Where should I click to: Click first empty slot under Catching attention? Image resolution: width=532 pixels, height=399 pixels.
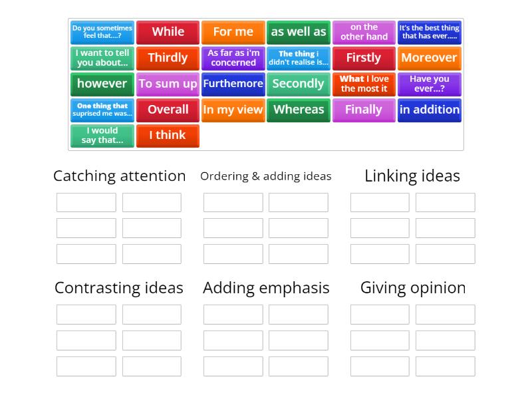point(86,202)
